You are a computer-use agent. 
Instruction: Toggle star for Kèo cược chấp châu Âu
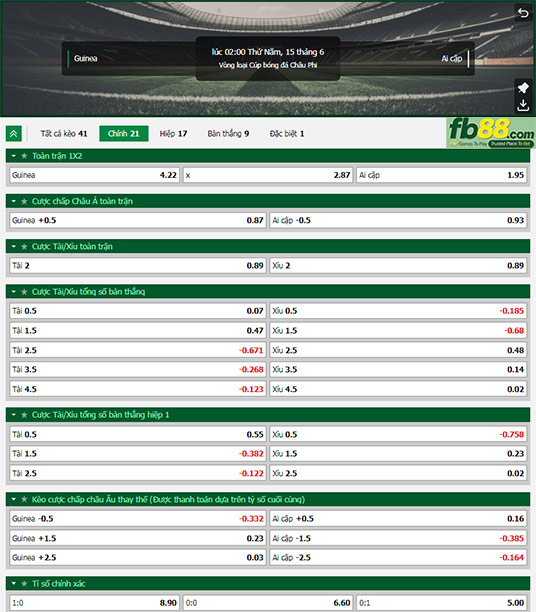pos(24,499)
